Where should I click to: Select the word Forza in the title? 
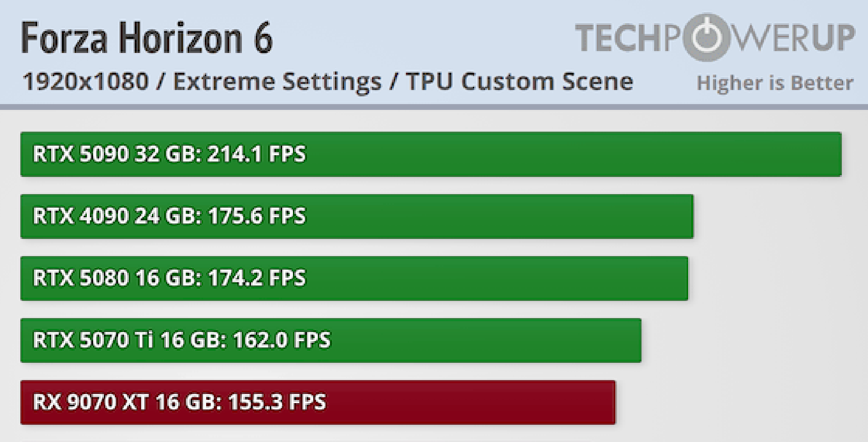[64, 38]
